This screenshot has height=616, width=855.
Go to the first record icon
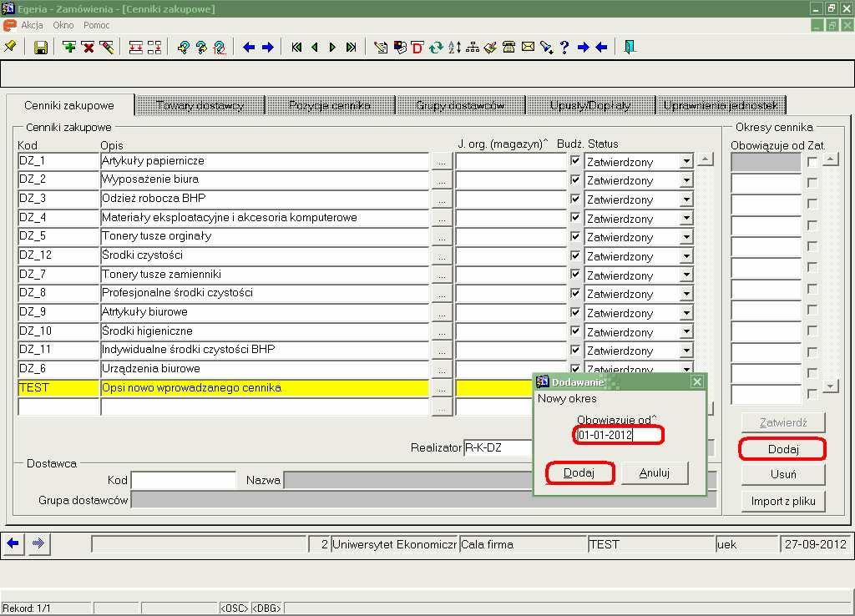click(296, 48)
